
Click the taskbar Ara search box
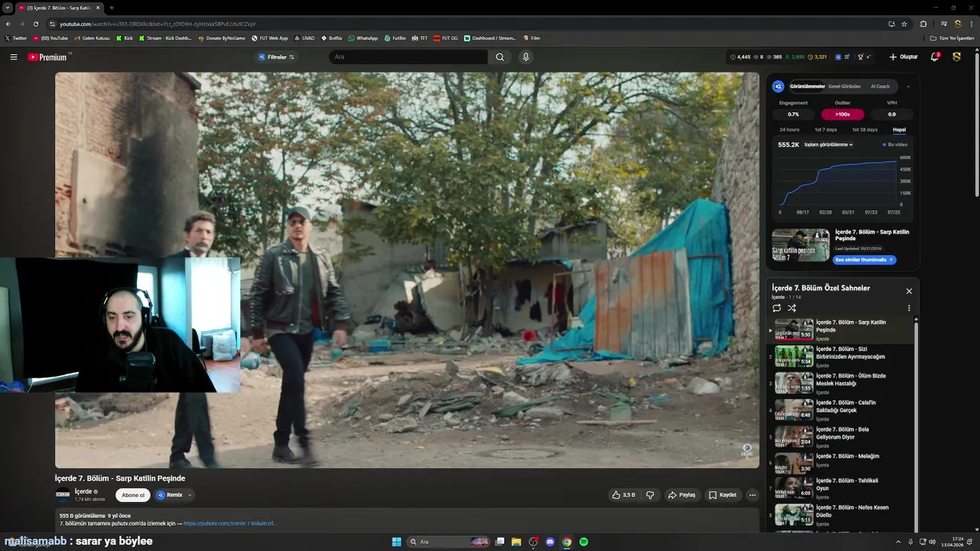(449, 542)
